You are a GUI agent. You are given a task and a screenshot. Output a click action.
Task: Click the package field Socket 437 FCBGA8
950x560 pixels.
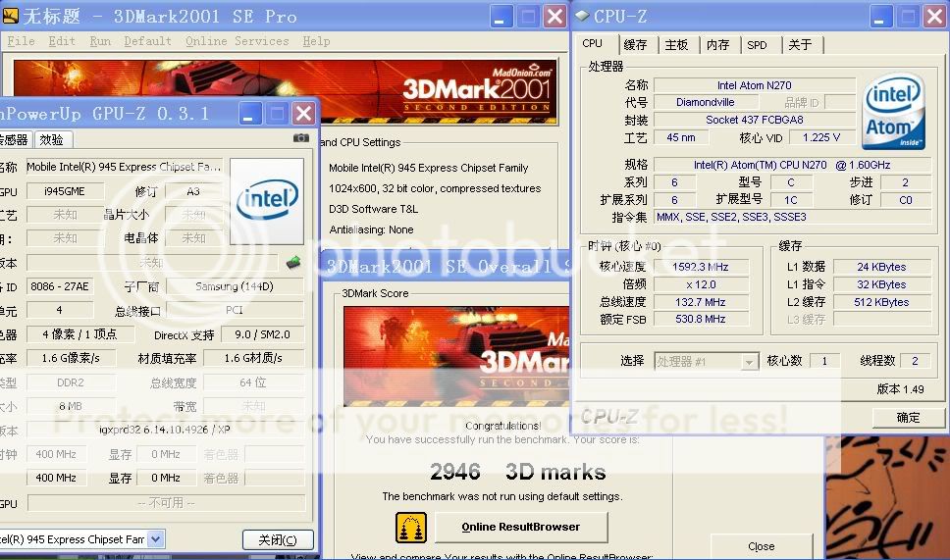pyautogui.click(x=755, y=120)
